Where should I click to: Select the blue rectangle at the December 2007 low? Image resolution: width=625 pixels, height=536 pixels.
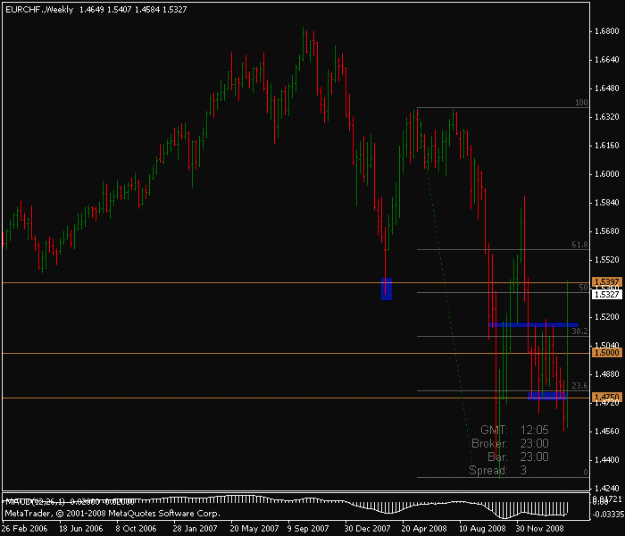[386, 289]
